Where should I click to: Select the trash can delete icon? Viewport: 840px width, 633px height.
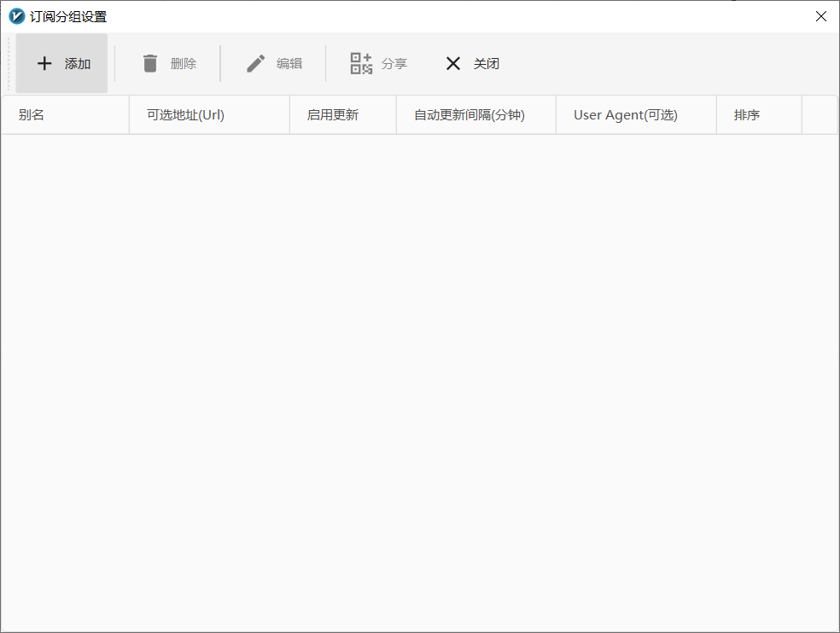click(150, 63)
